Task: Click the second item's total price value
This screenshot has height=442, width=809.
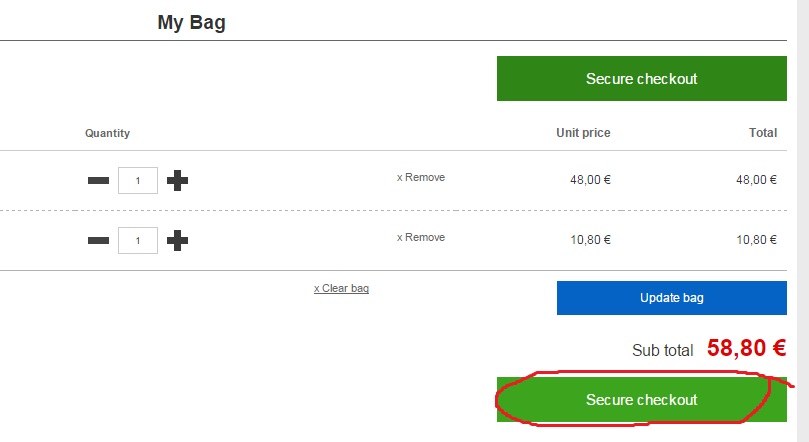Action: point(756,240)
